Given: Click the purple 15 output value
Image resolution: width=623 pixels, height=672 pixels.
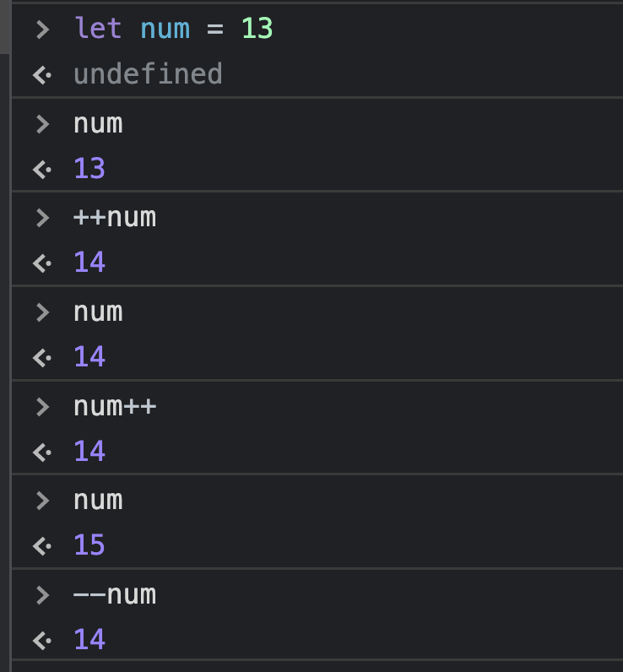Looking at the screenshot, I should pos(89,545).
